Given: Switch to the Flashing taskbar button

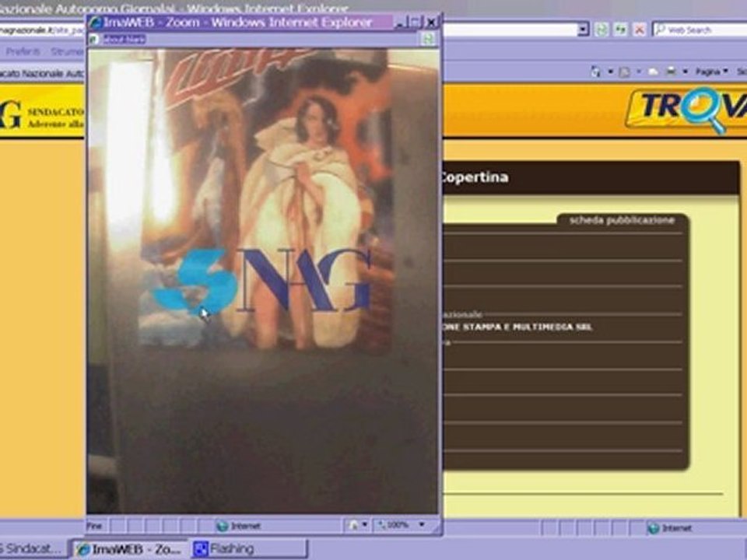Looking at the screenshot, I should pos(250,548).
